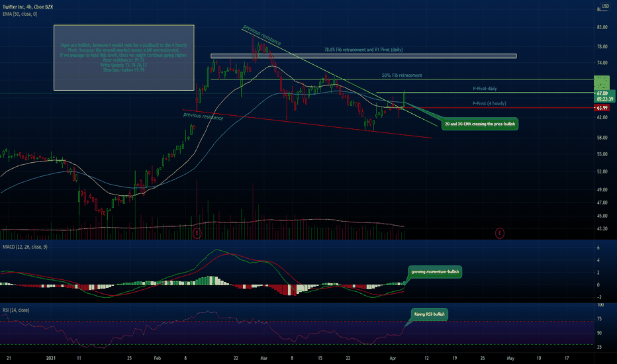
Task: Click the '2021' label on the time axis
Action: (51, 358)
